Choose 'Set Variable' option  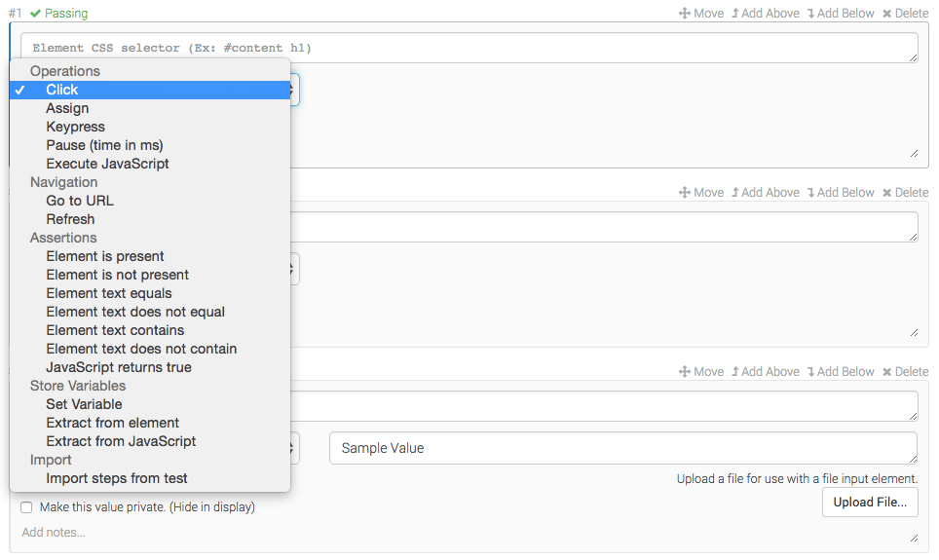click(84, 404)
